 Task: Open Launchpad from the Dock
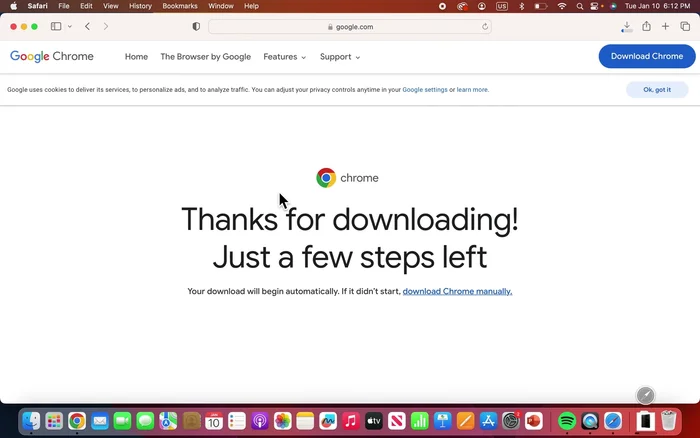click(x=54, y=421)
